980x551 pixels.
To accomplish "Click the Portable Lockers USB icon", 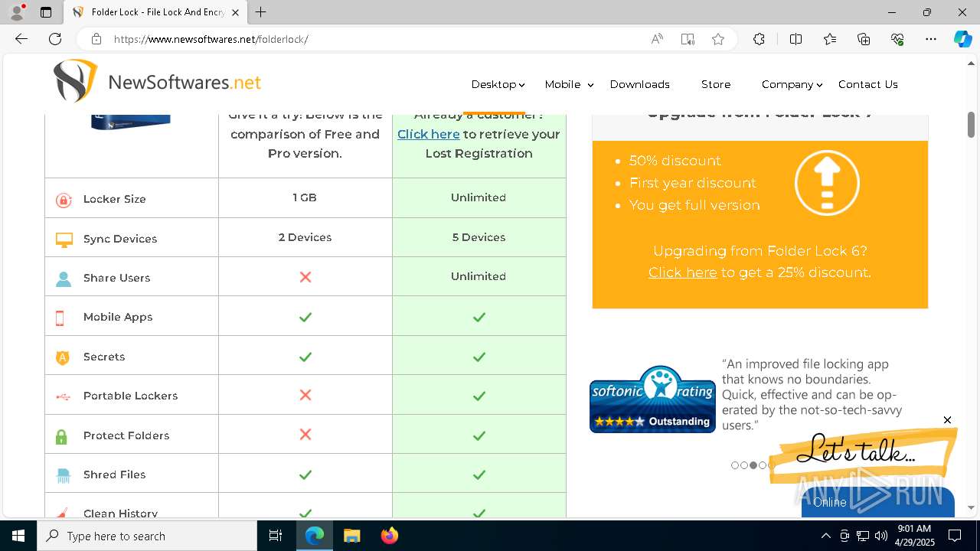I will point(63,396).
